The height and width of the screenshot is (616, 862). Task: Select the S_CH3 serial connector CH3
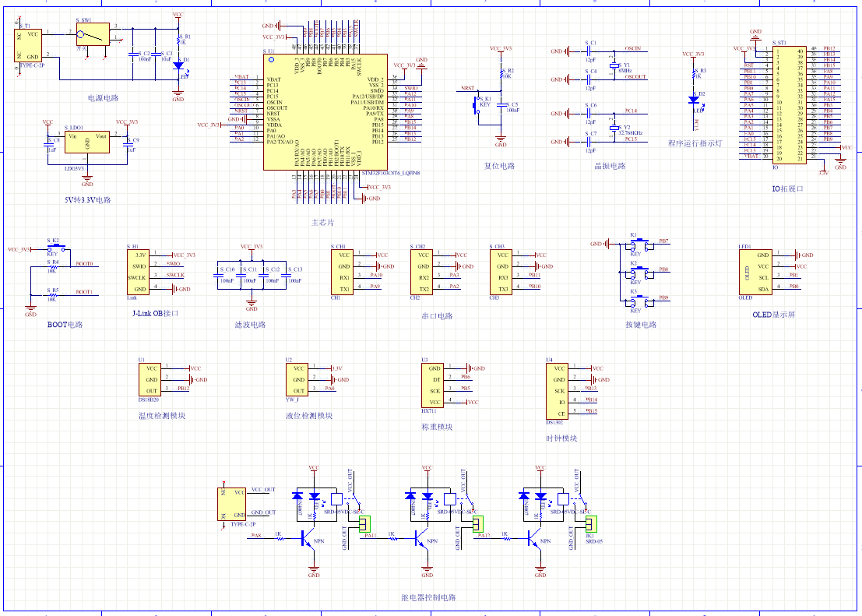501,273
